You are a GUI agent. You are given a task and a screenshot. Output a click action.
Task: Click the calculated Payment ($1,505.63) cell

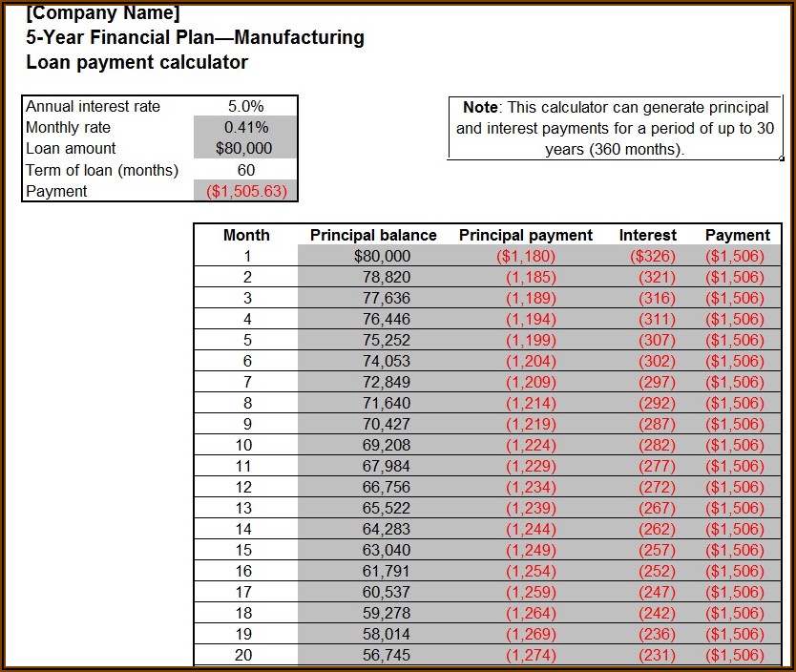[245, 191]
